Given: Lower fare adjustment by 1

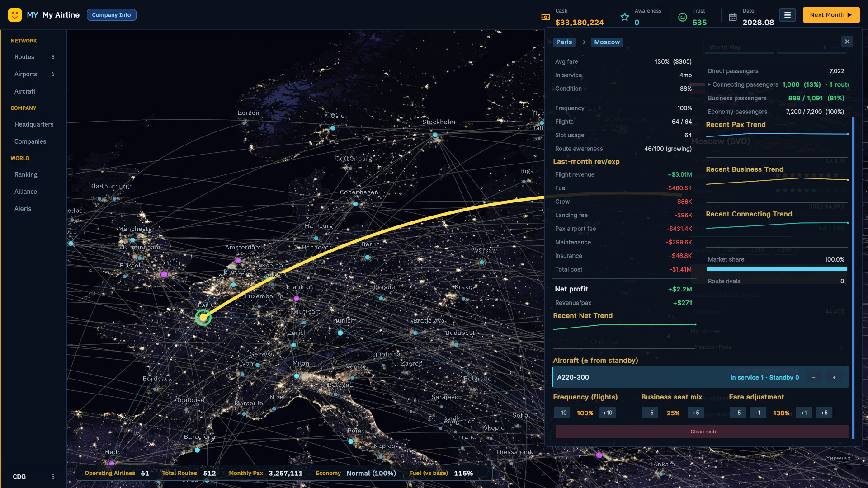Looking at the screenshot, I should 758,413.
